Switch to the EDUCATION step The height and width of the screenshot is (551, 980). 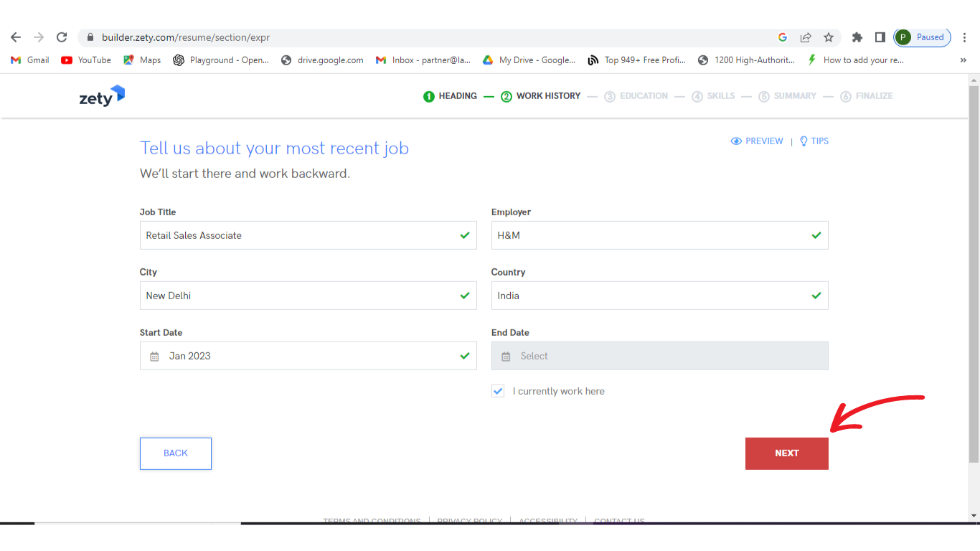pyautogui.click(x=636, y=96)
